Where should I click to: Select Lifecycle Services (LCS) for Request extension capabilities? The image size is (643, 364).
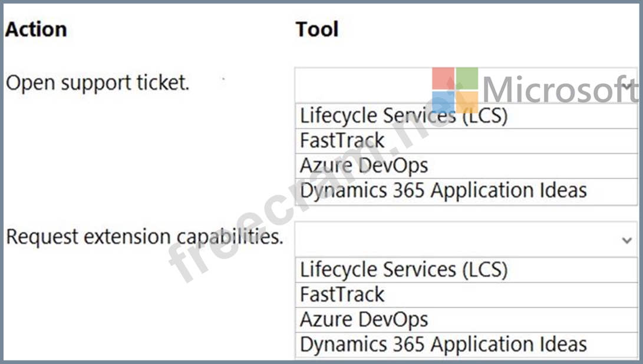coord(404,270)
